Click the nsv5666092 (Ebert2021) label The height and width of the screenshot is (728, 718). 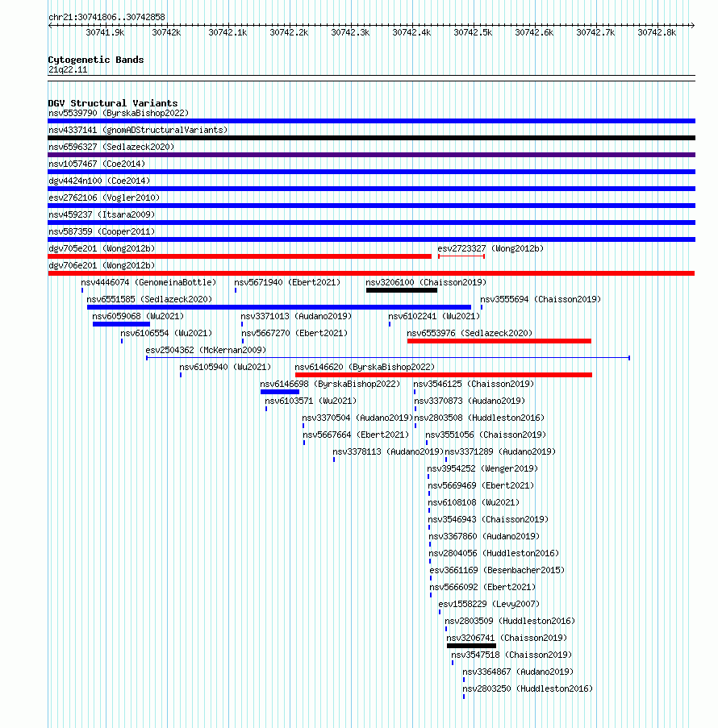(482, 588)
